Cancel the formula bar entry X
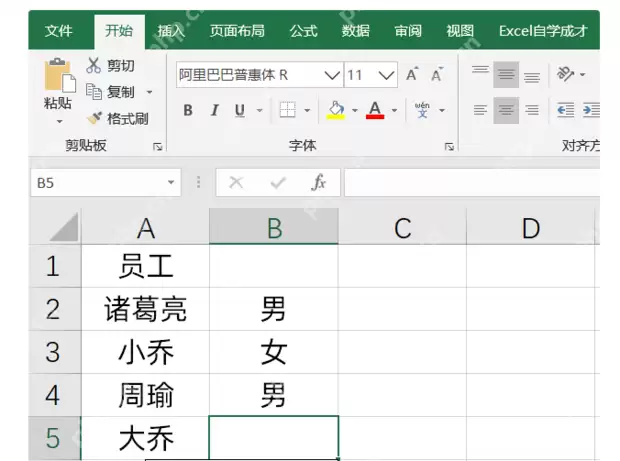 (x=236, y=183)
